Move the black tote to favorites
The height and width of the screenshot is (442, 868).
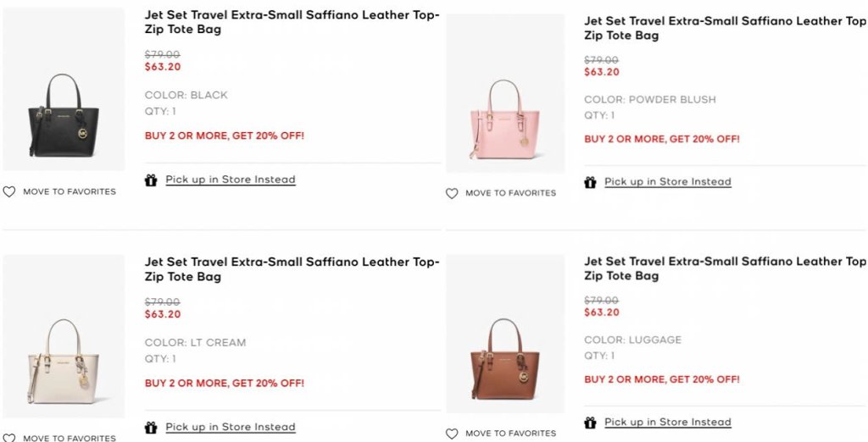point(70,192)
